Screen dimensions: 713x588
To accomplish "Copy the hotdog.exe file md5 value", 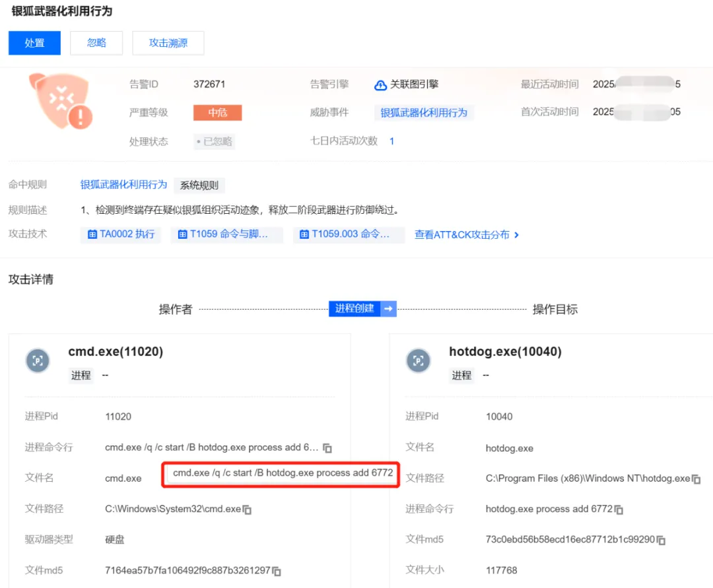I will click(x=661, y=540).
